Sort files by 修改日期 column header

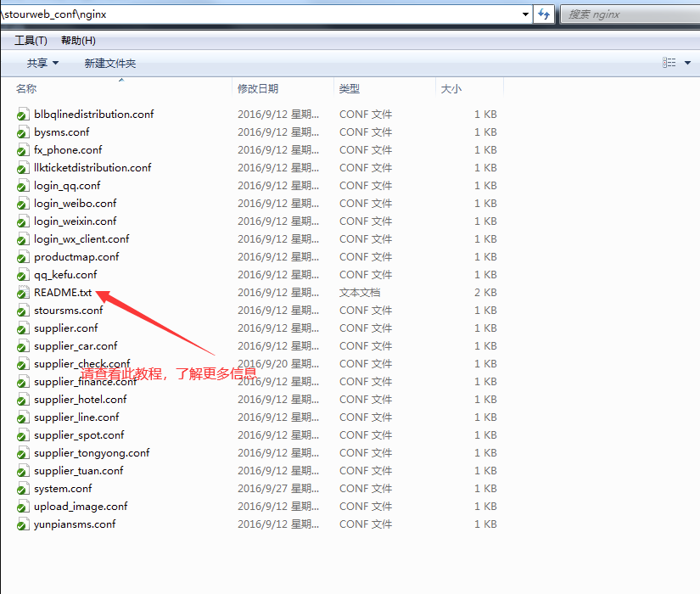point(258,88)
